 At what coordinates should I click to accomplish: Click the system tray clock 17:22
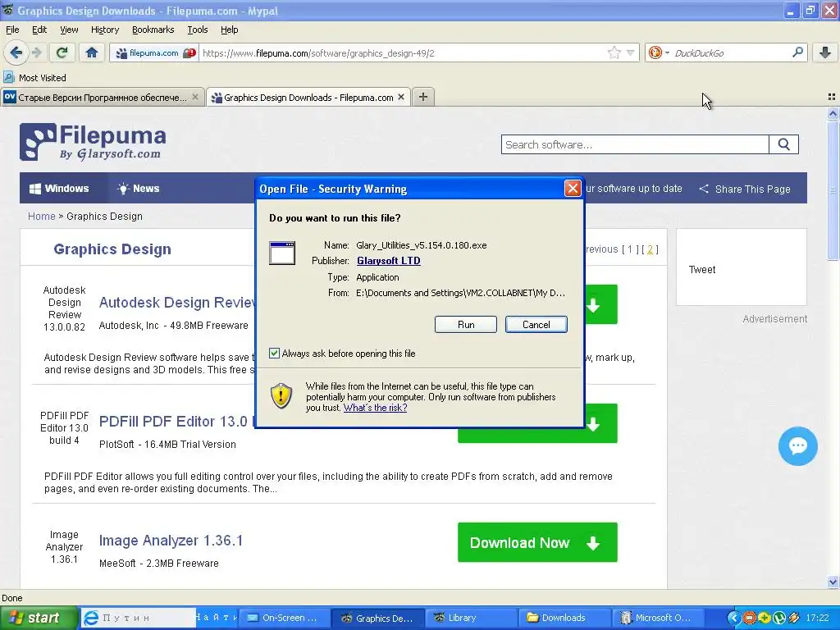[x=817, y=618]
